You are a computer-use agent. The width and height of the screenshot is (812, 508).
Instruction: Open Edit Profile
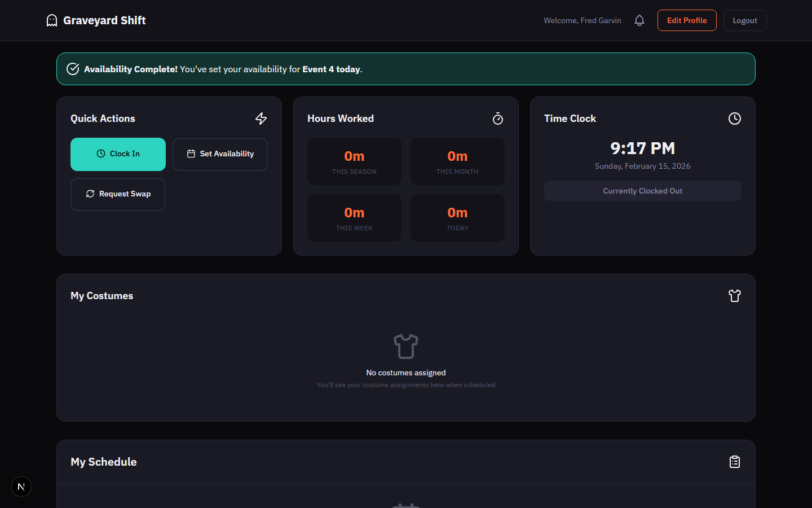click(687, 20)
